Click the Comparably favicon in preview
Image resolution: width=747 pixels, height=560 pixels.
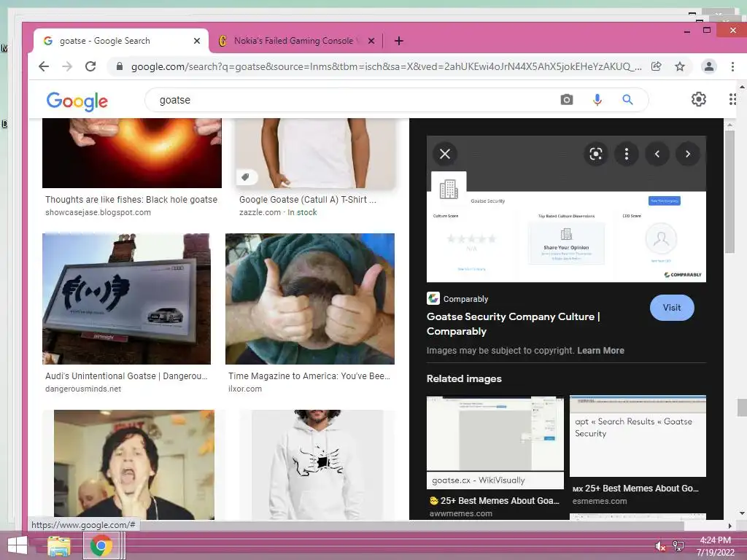point(433,298)
